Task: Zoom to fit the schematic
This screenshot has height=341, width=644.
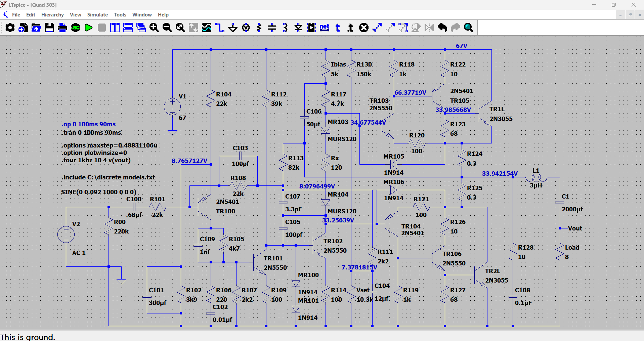Action: [x=180, y=28]
